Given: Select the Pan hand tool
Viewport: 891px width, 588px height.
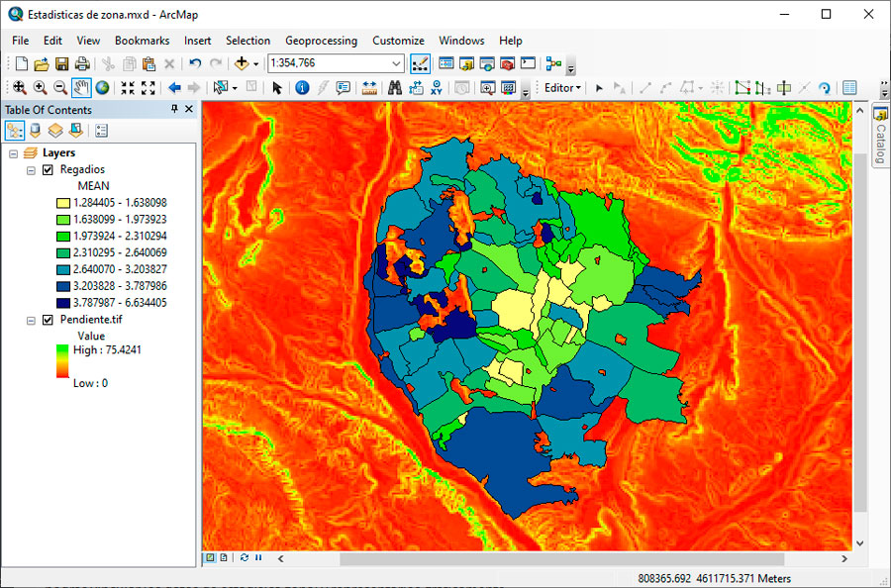Looking at the screenshot, I should [81, 87].
